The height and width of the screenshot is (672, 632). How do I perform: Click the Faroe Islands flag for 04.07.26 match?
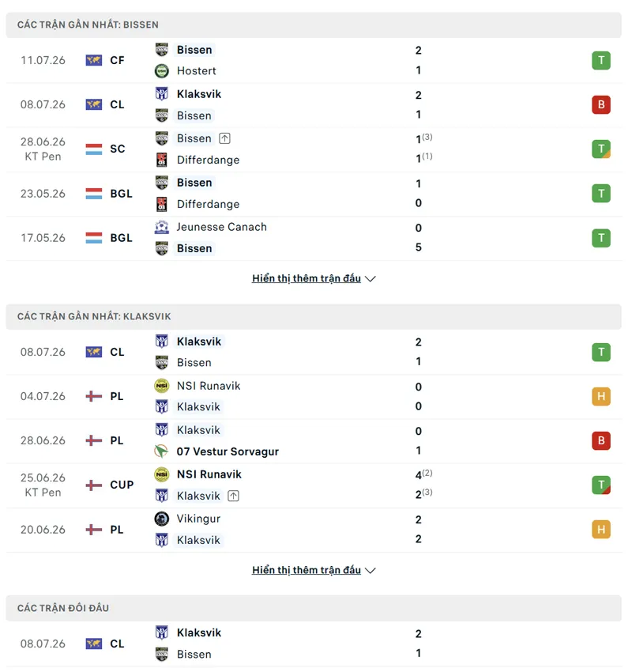(94, 396)
